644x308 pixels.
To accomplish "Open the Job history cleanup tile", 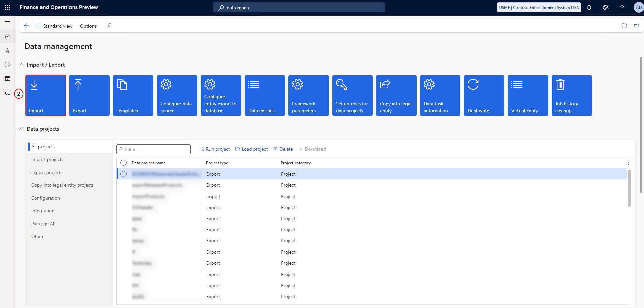I will [x=572, y=96].
